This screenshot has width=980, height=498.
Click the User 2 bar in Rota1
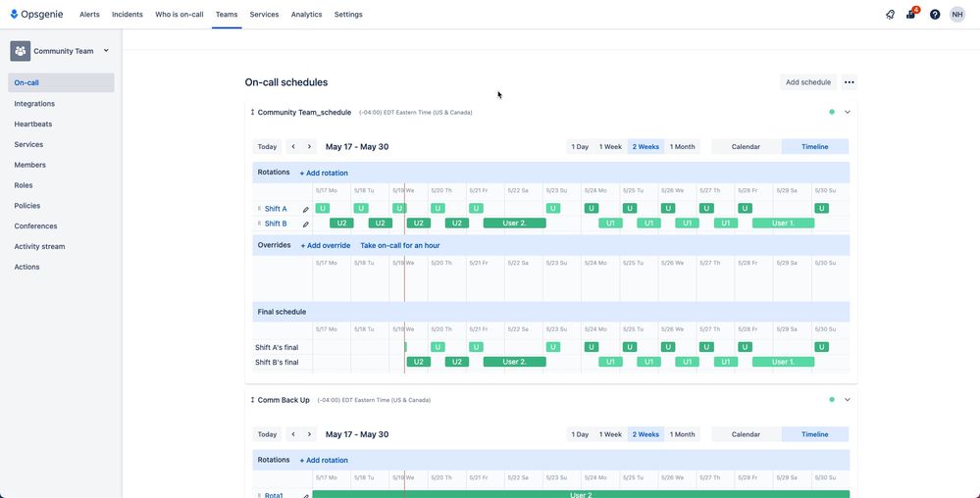[581, 494]
